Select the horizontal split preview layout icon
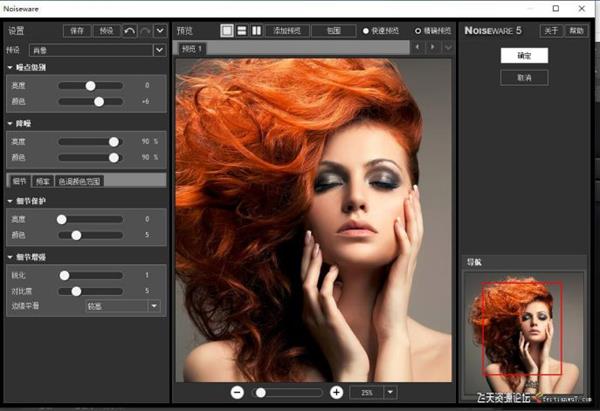Viewport: 600px width, 411px height. [241, 31]
